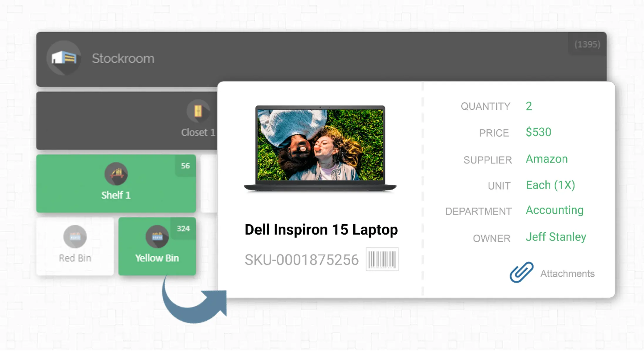Expand the Unit Each (1X) selector
Viewport: 644px width, 351px height.
click(550, 185)
